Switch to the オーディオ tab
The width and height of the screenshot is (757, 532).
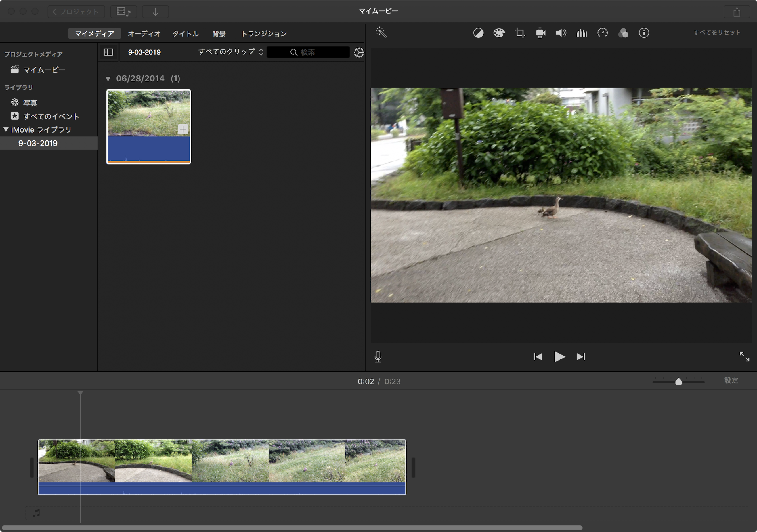144,33
